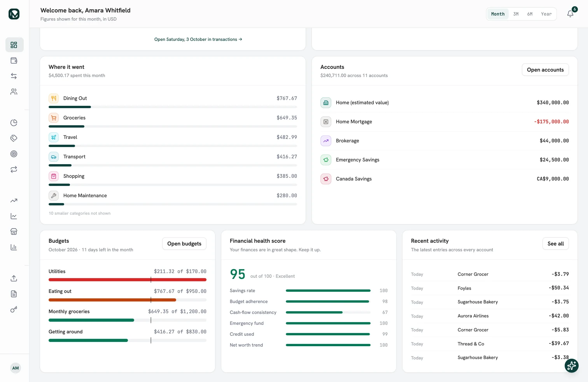
Task: Select the Canada Savings account row
Action: (444, 179)
